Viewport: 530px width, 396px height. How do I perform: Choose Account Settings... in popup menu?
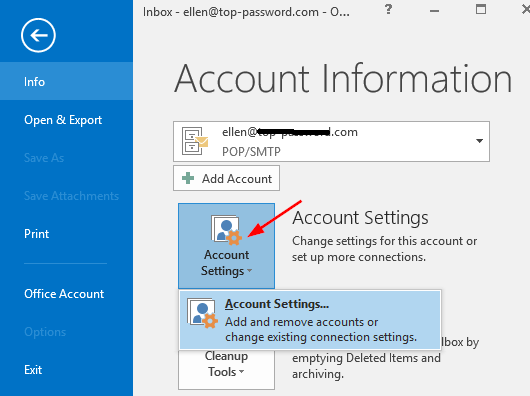point(310,320)
